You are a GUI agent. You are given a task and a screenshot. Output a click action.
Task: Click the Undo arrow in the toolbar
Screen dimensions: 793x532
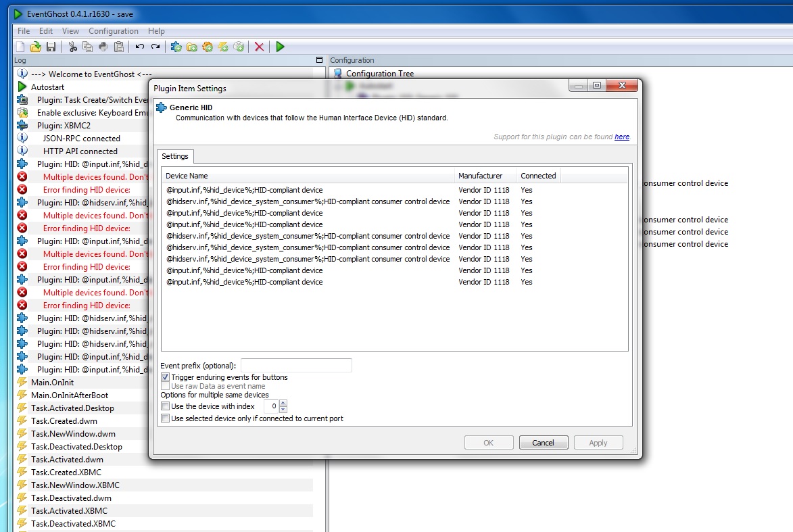tap(139, 47)
